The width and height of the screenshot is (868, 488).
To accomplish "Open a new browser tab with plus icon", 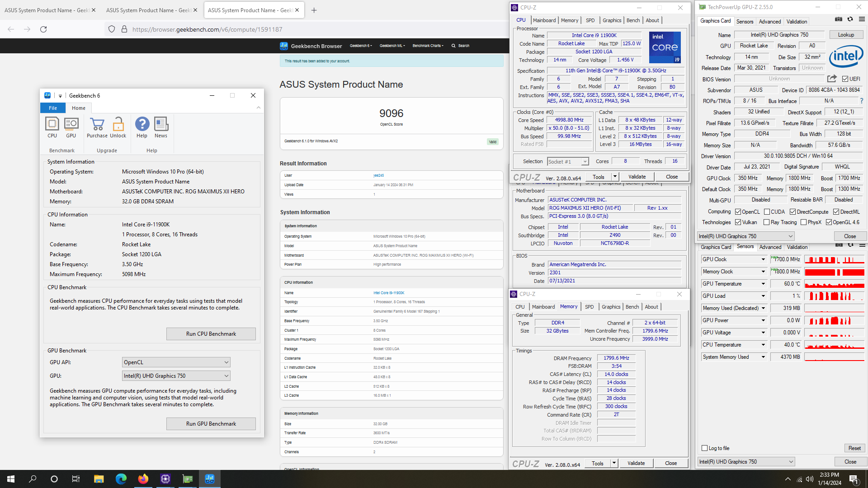I will [x=314, y=10].
